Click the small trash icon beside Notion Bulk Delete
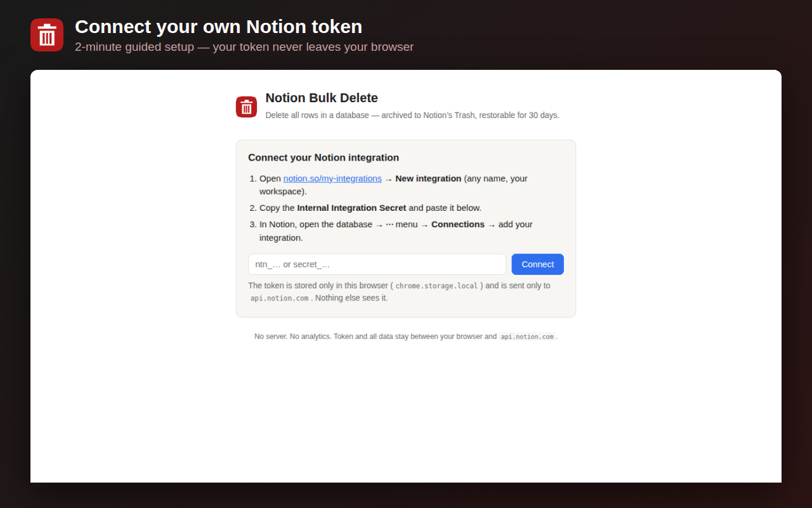Viewport: 812px width, 508px height. tap(246, 107)
